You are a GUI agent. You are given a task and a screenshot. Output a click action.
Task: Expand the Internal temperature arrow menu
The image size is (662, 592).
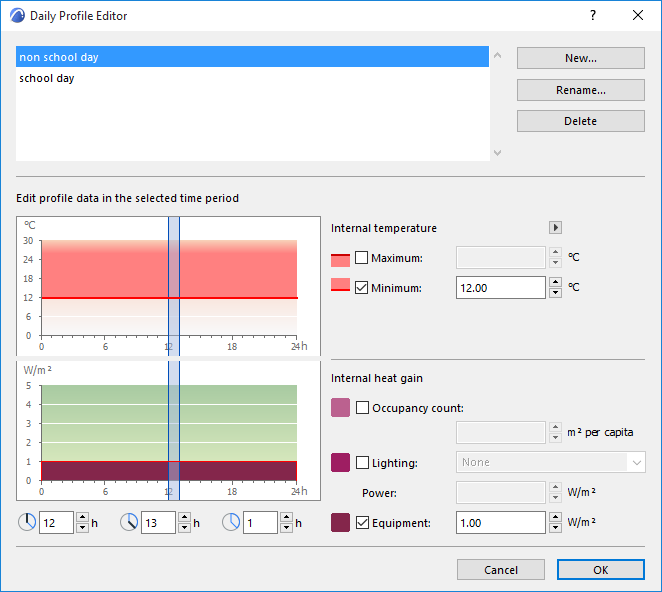[x=556, y=228]
